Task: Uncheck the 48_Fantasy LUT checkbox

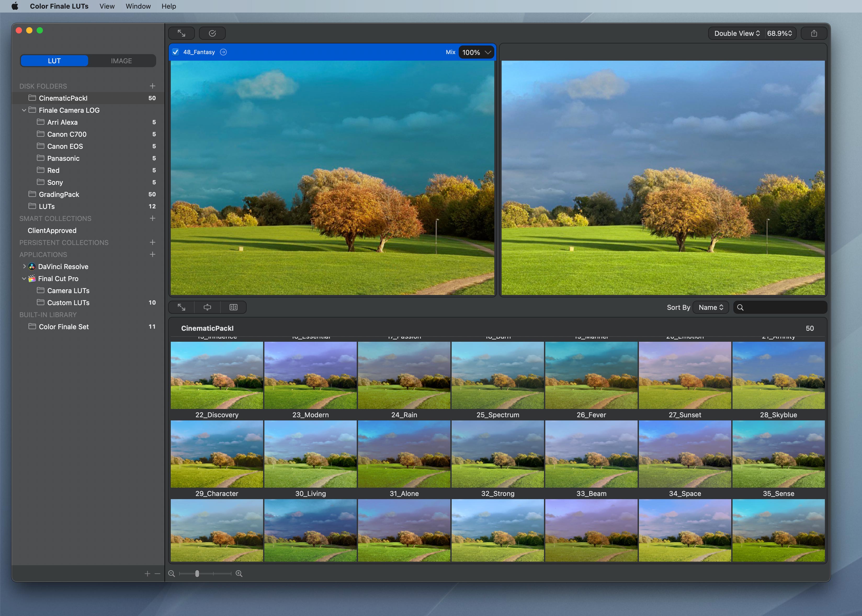Action: 175,52
